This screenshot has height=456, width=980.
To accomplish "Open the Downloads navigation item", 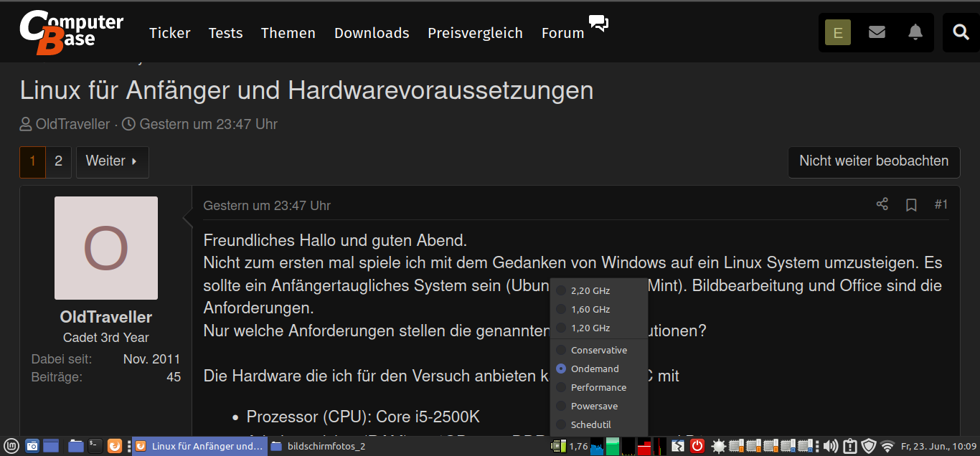I will (372, 33).
